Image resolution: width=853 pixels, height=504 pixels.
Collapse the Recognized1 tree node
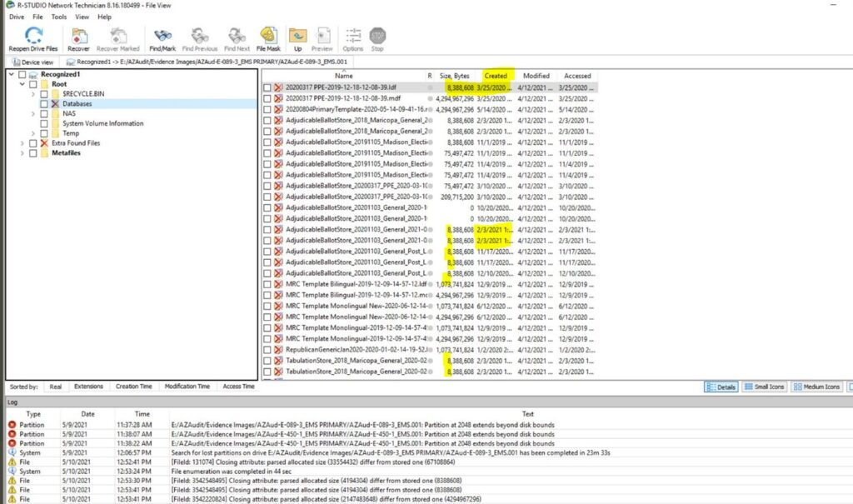point(12,75)
